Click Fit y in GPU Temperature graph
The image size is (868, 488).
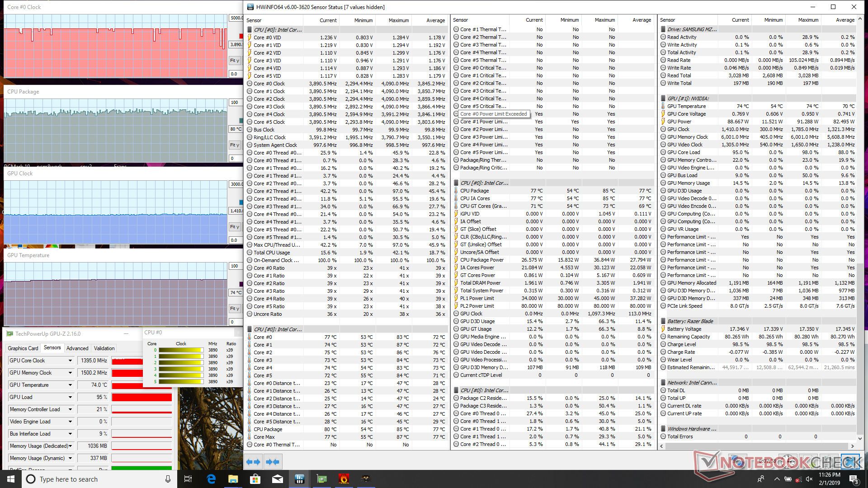[234, 309]
